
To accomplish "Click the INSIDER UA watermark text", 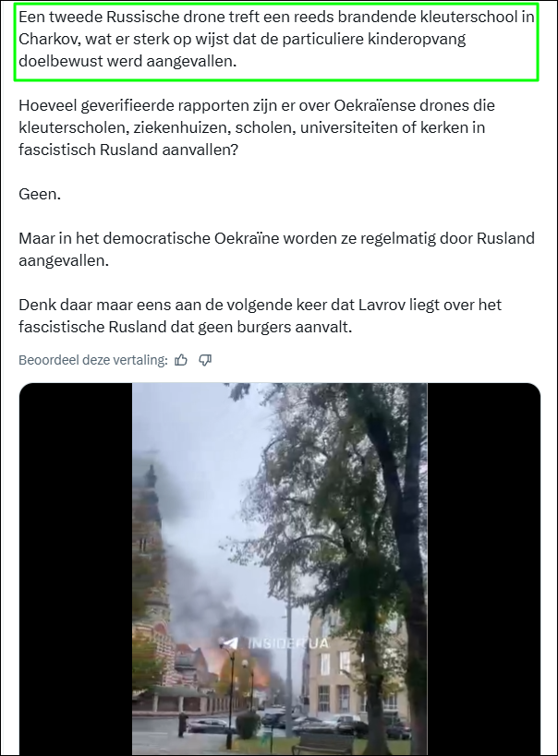I will pyautogui.click(x=288, y=643).
